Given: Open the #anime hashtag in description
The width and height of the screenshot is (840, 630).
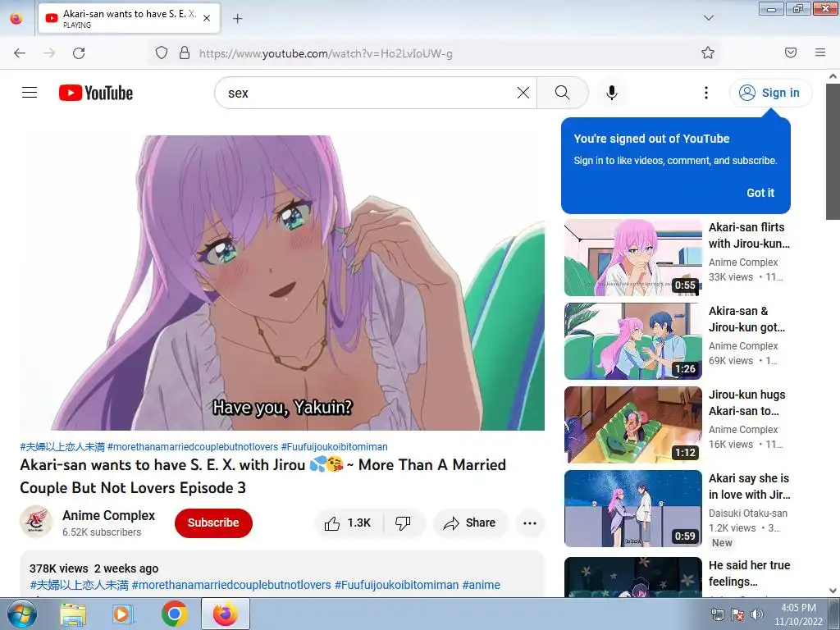Looking at the screenshot, I should (481, 585).
